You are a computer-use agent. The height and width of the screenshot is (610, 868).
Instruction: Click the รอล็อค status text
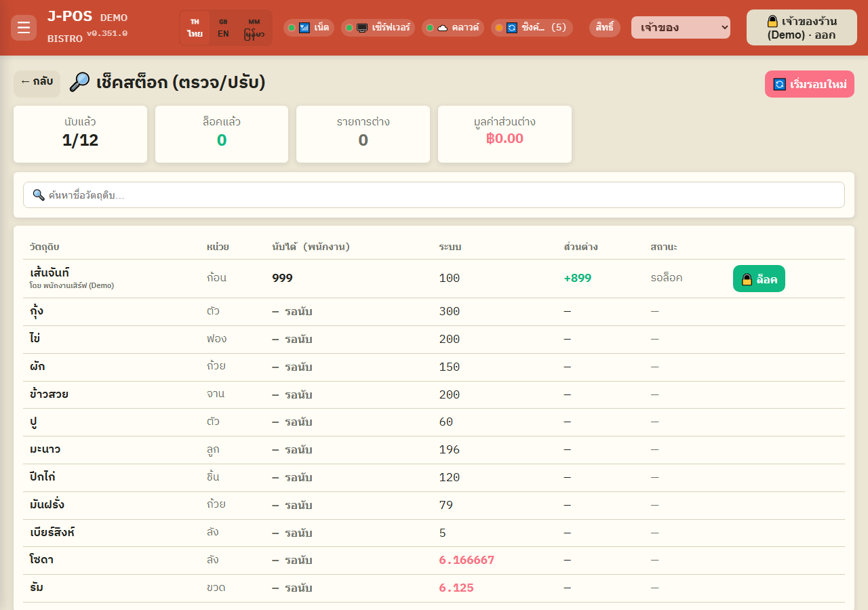click(667, 278)
